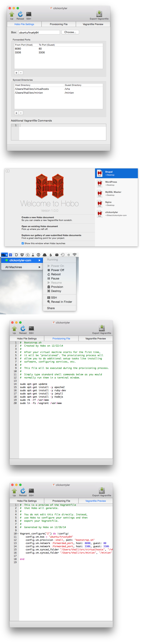Select the Drupal recent document
143x644 pixels.
pyautogui.click(x=116, y=173)
